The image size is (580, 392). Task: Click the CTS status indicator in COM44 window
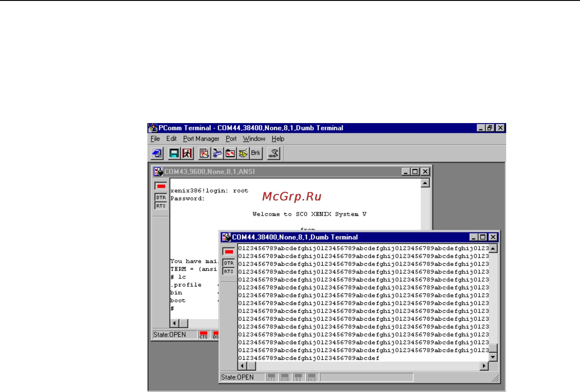[x=271, y=377]
